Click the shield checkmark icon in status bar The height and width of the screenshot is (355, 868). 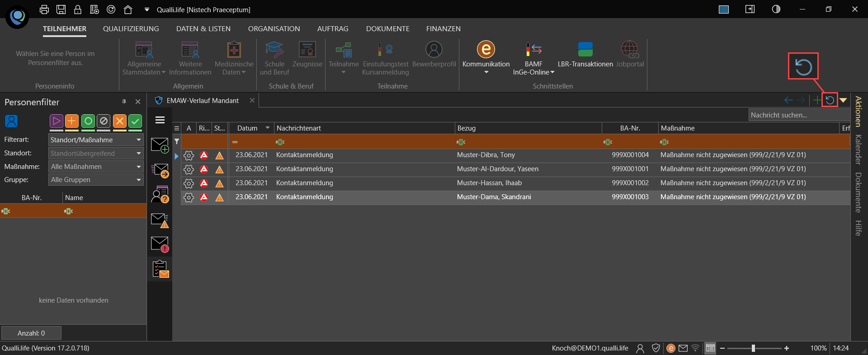656,348
